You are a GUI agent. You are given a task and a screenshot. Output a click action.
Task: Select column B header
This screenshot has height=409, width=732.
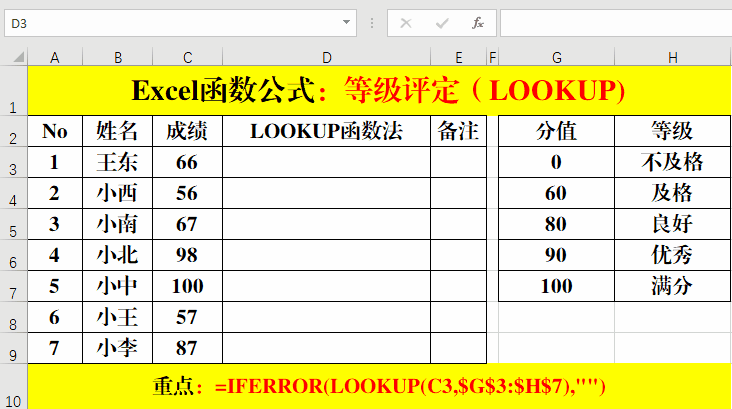[118, 57]
